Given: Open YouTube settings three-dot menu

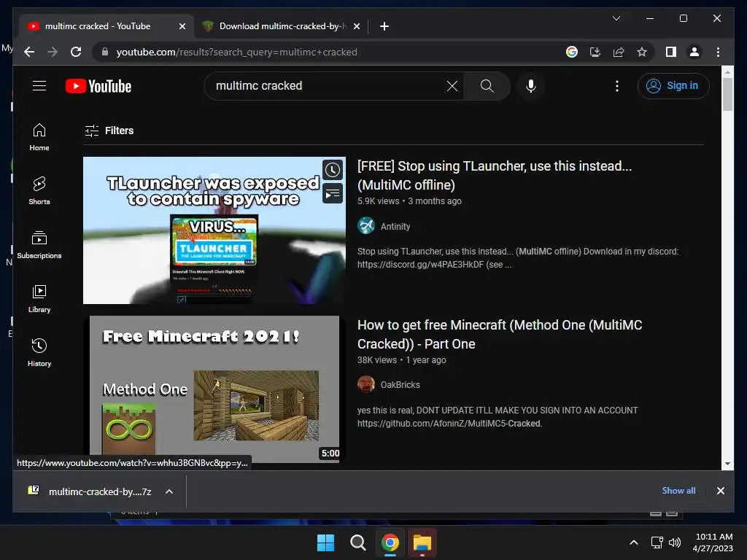Looking at the screenshot, I should [x=617, y=86].
